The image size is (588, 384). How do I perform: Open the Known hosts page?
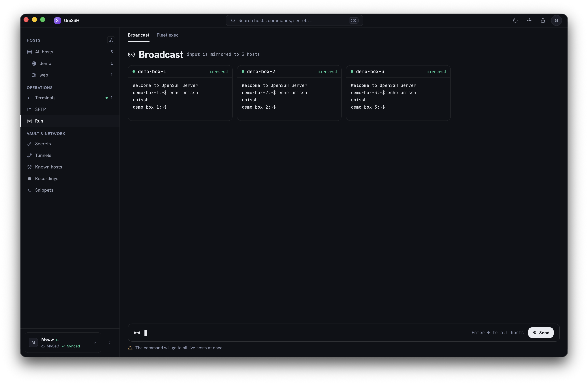click(70, 167)
